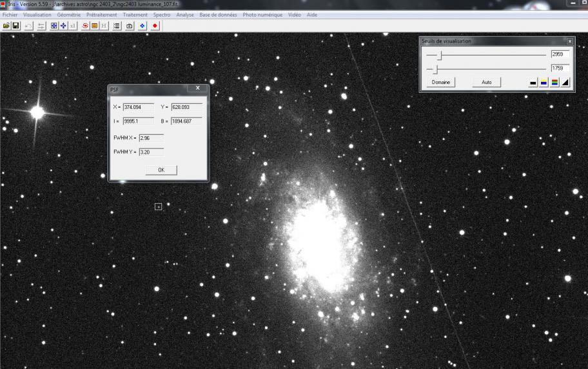Open the Fichier menu
This screenshot has width=588, height=369.
(10, 15)
